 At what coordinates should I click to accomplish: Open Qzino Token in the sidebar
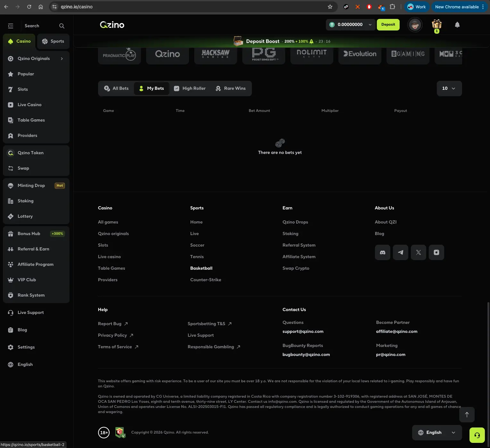point(36,153)
